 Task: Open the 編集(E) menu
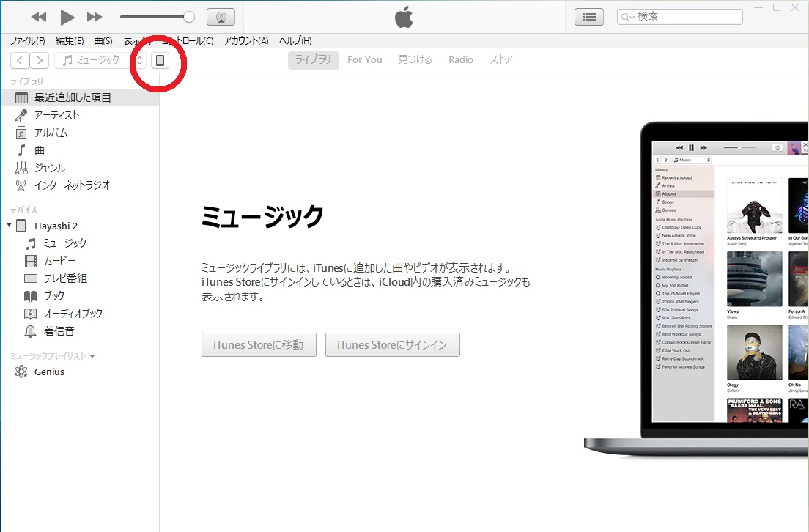coord(70,41)
